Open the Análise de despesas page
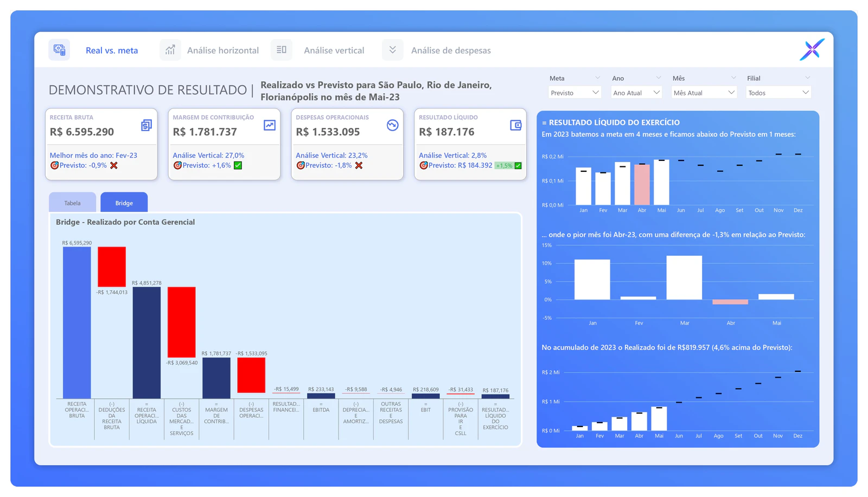 (451, 50)
